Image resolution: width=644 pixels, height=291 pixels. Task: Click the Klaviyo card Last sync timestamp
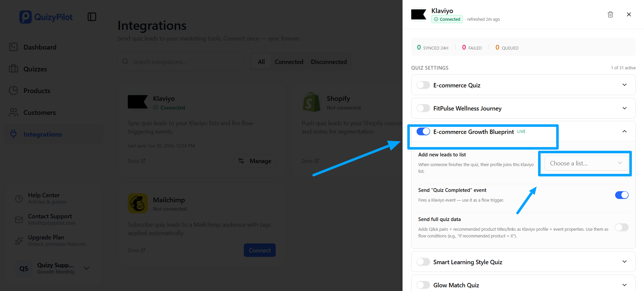(x=161, y=146)
